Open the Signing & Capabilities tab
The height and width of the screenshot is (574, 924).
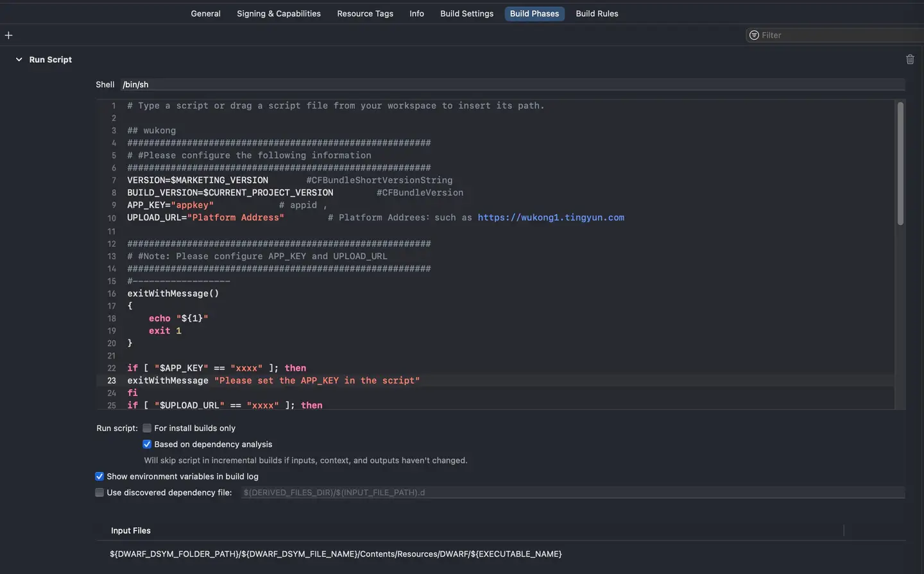click(278, 13)
